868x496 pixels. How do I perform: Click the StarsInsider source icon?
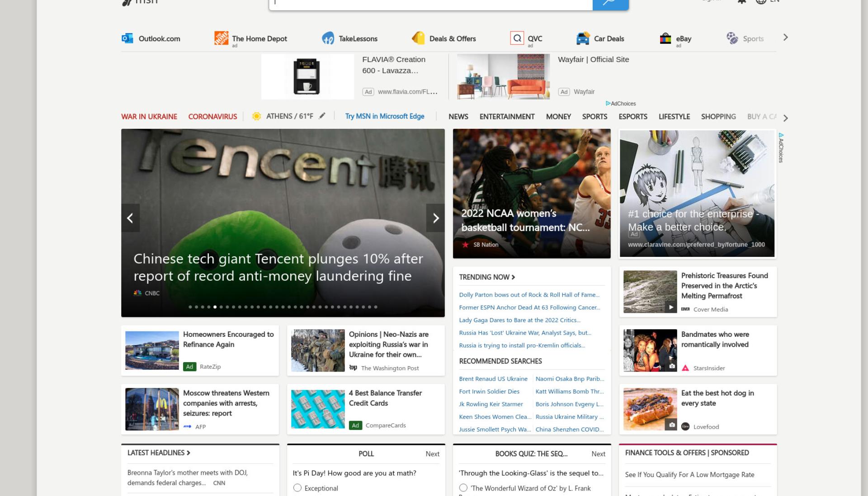(685, 368)
